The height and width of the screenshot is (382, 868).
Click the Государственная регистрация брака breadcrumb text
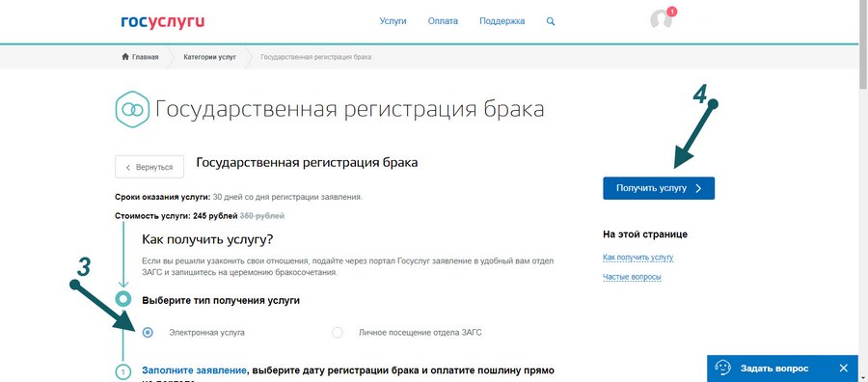(316, 57)
